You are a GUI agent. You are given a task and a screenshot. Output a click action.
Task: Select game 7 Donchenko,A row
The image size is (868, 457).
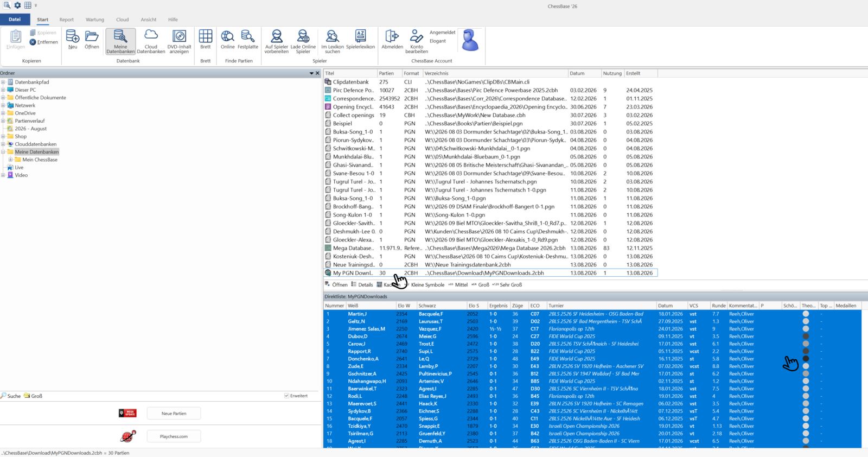click(x=592, y=359)
